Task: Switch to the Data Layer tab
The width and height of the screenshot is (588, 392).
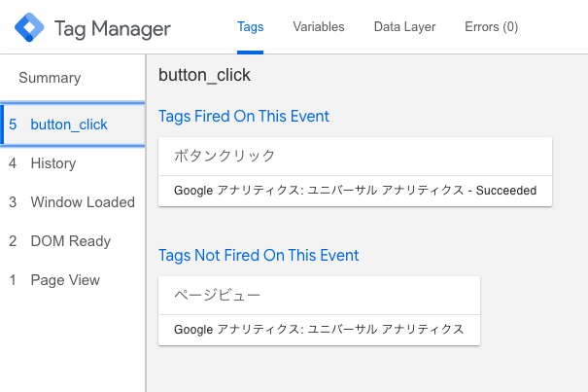Action: click(404, 27)
